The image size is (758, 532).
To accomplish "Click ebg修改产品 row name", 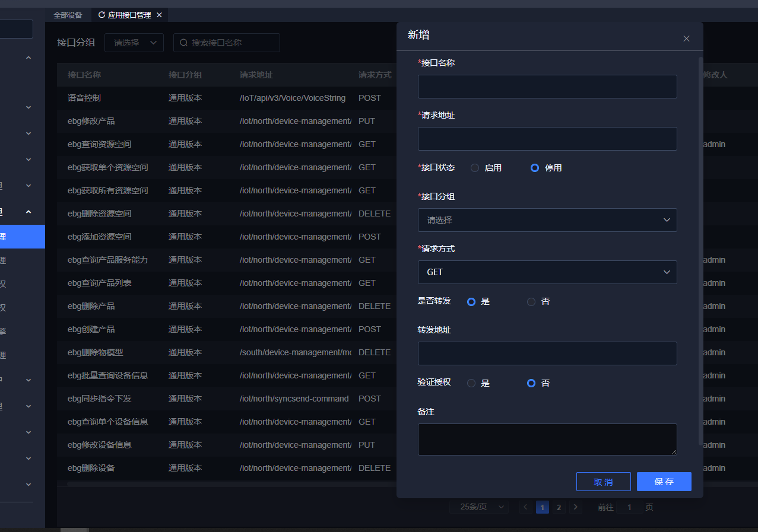I will 91,121.
